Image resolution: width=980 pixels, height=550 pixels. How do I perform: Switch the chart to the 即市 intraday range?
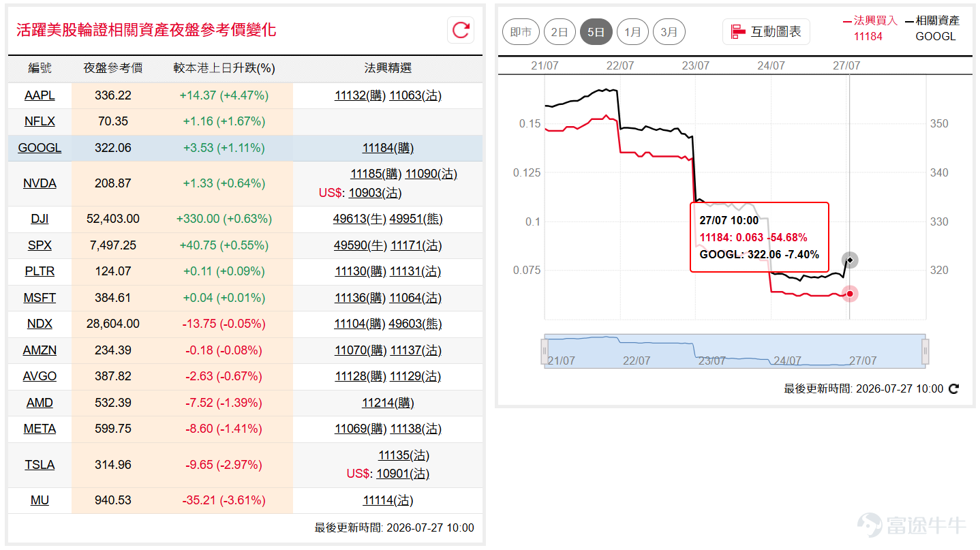point(521,32)
